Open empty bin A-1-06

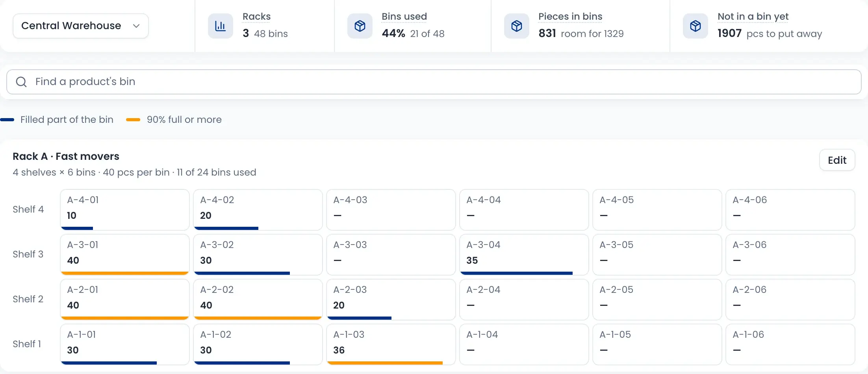[790, 344]
